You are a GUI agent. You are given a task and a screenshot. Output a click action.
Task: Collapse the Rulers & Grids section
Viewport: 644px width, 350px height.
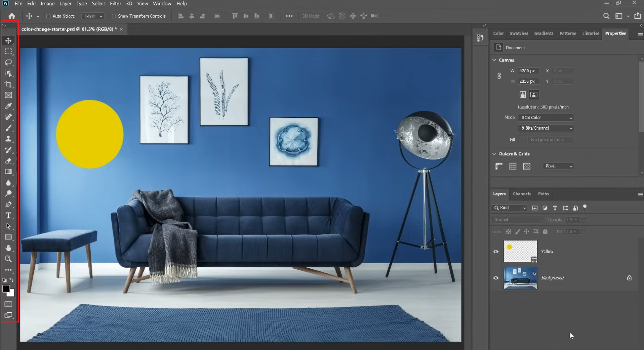[494, 154]
